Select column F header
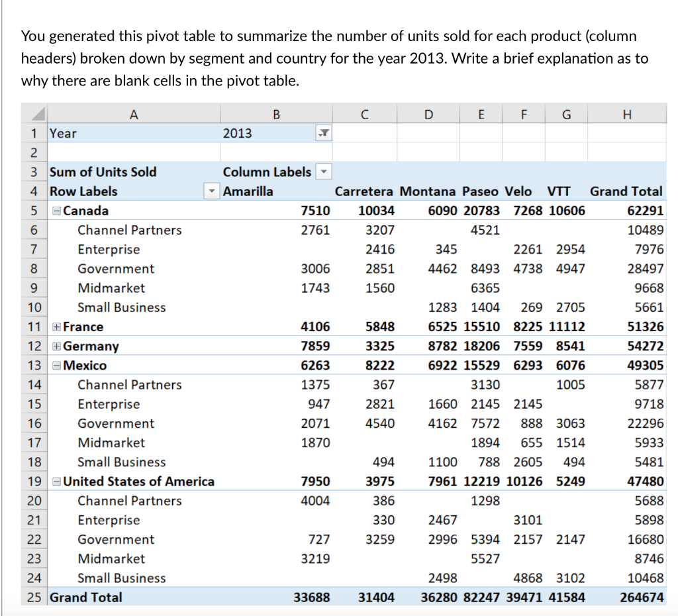The width and height of the screenshot is (678, 616). pos(524,115)
